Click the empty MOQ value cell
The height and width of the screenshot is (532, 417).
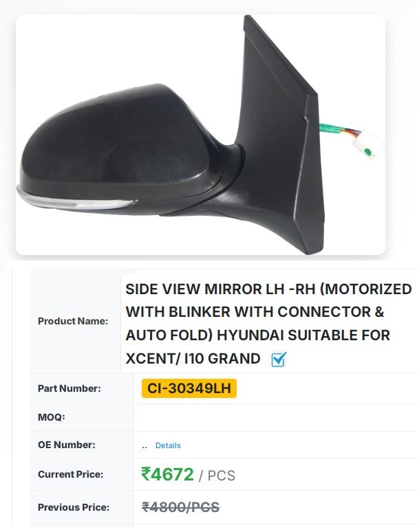pos(274,417)
